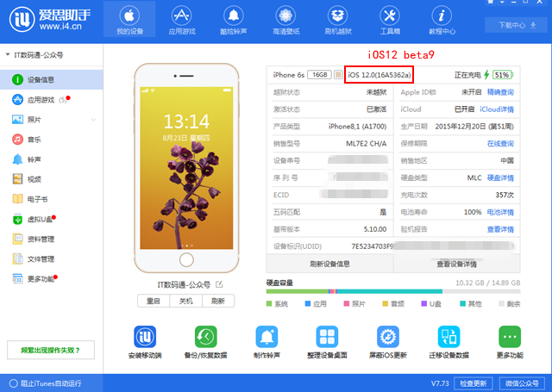Click the 关机 shutdown button
This screenshot has height=392, width=552.
tap(186, 301)
